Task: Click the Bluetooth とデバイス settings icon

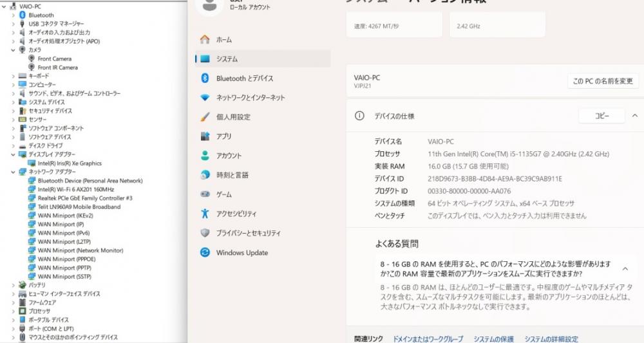Action: (x=205, y=78)
